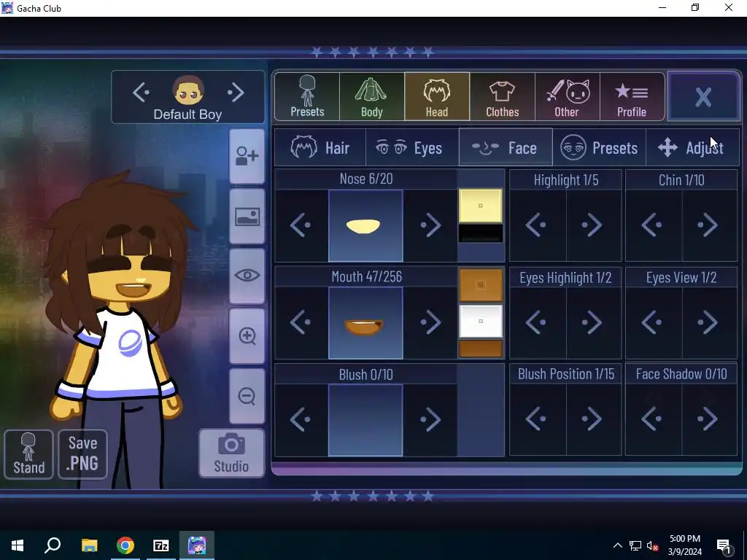Select next Nose style
747x560 pixels.
coord(430,225)
